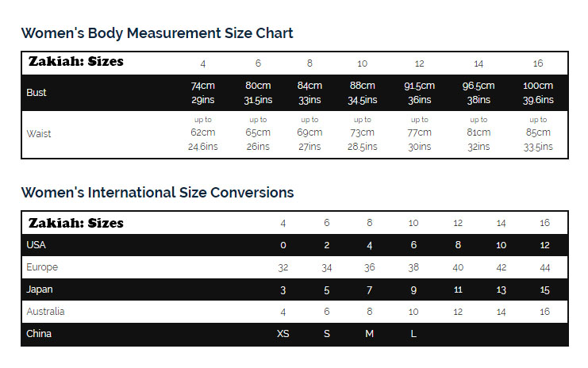Image resolution: width=588 pixels, height=368 pixels.
Task: Click the China size XS cell
Action: pyautogui.click(x=283, y=334)
